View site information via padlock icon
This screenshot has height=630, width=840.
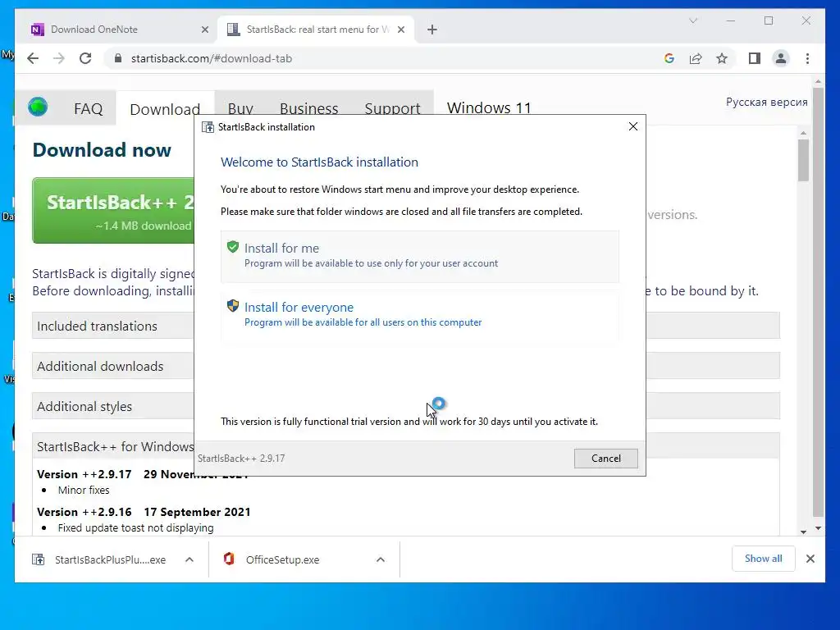point(118,58)
